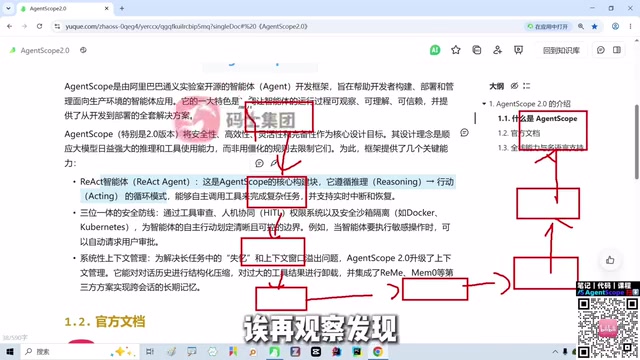
Task: Open the comments bubble in top bar
Action: pos(600,50)
